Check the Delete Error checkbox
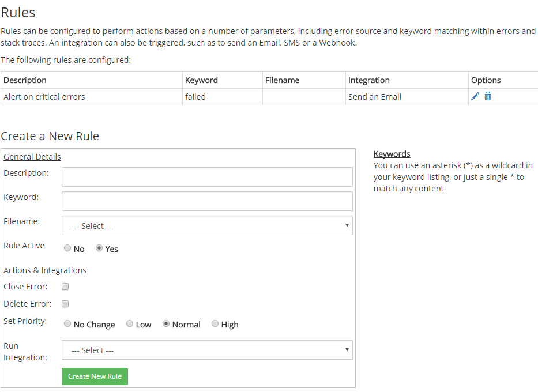 pyautogui.click(x=65, y=304)
